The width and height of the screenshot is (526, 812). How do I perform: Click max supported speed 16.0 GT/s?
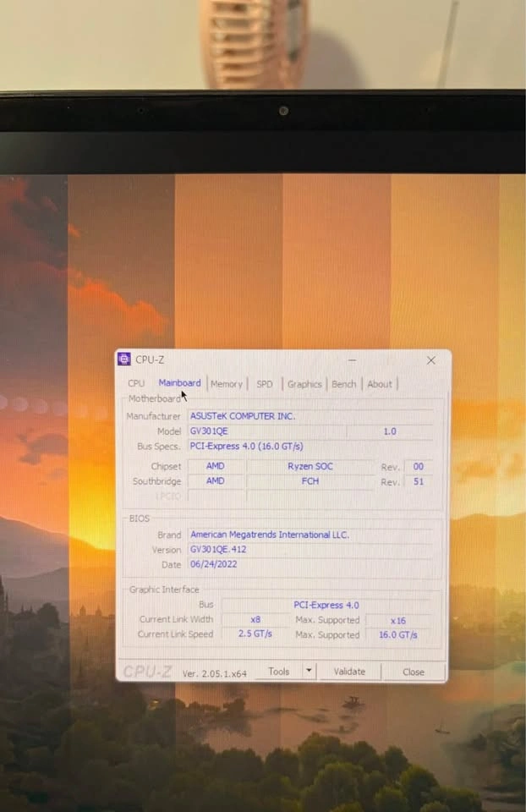398,635
